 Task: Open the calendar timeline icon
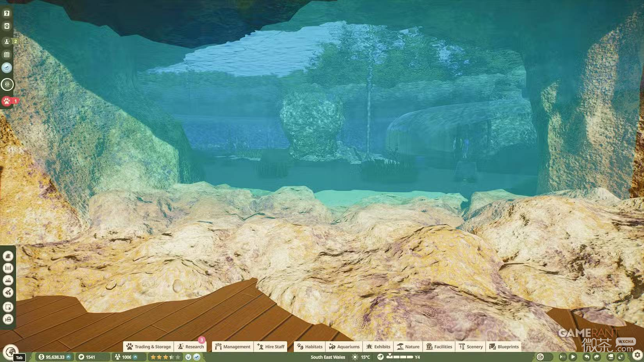coord(7,54)
